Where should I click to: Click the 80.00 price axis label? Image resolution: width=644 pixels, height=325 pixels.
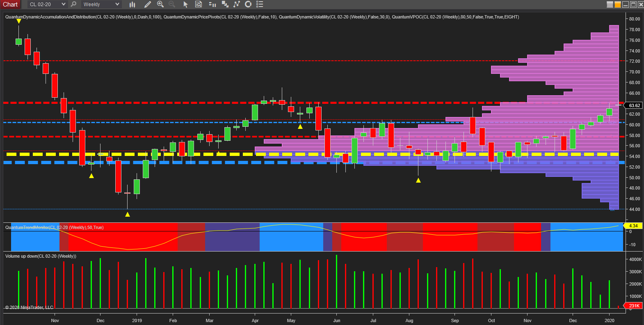click(635, 19)
